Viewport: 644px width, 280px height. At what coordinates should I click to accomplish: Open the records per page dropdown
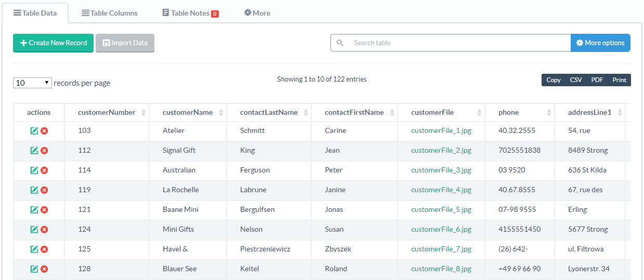coord(32,83)
